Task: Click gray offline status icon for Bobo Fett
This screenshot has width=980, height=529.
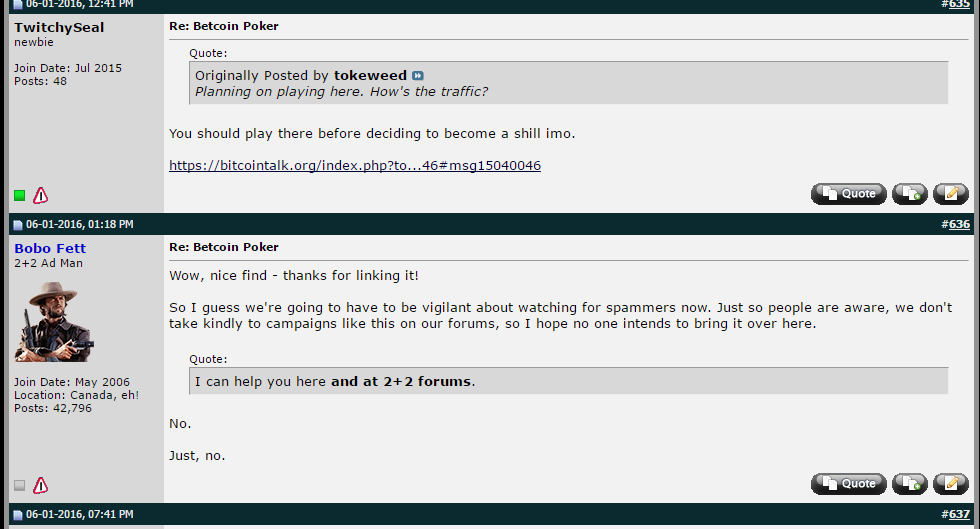Action: [x=19, y=486]
